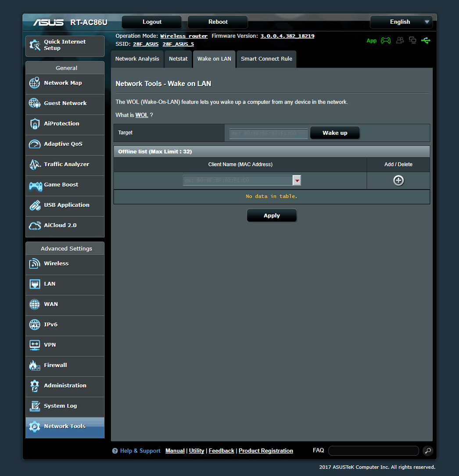Image resolution: width=459 pixels, height=476 pixels.
Task: Click the Traffic Analyzer graph icon
Action: 35,164
